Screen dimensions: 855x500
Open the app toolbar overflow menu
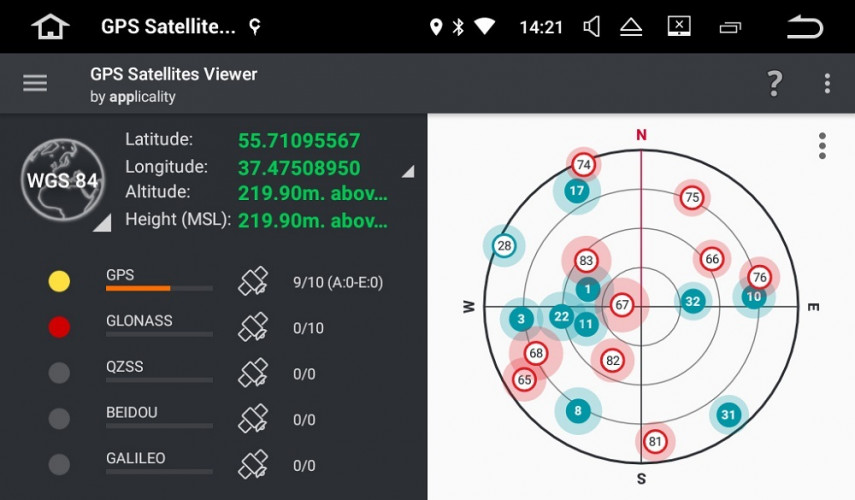[827, 84]
